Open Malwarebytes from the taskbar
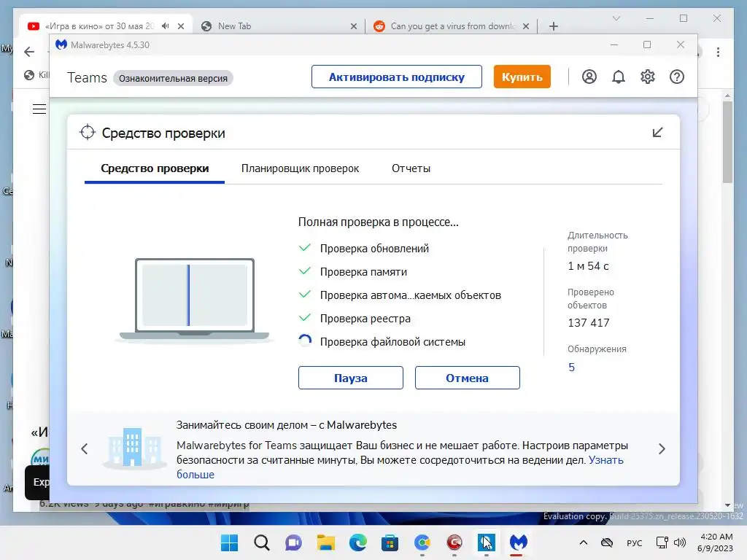This screenshot has height=560, width=747. point(519,542)
